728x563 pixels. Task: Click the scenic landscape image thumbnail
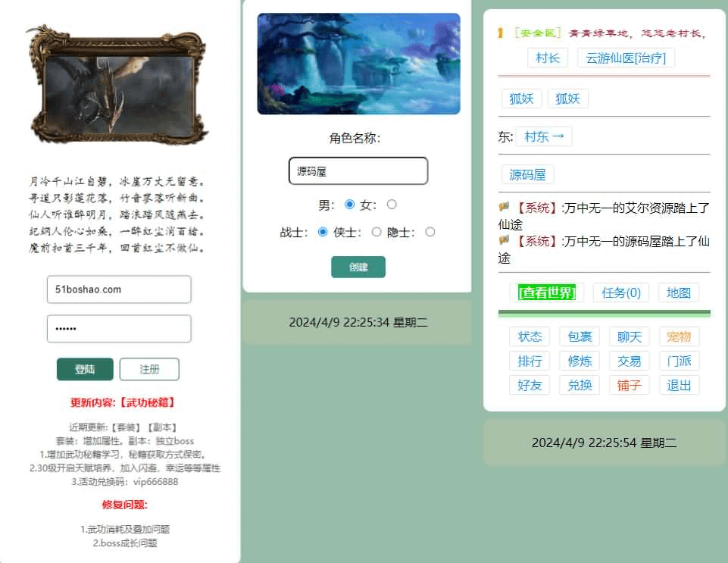(358, 63)
